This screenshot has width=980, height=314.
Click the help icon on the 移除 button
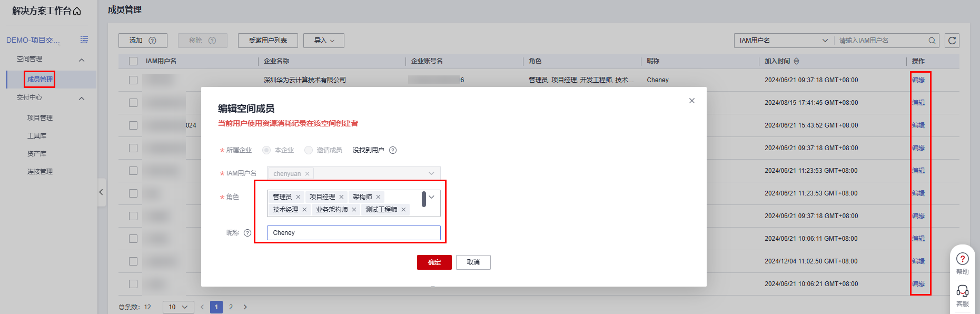point(212,41)
